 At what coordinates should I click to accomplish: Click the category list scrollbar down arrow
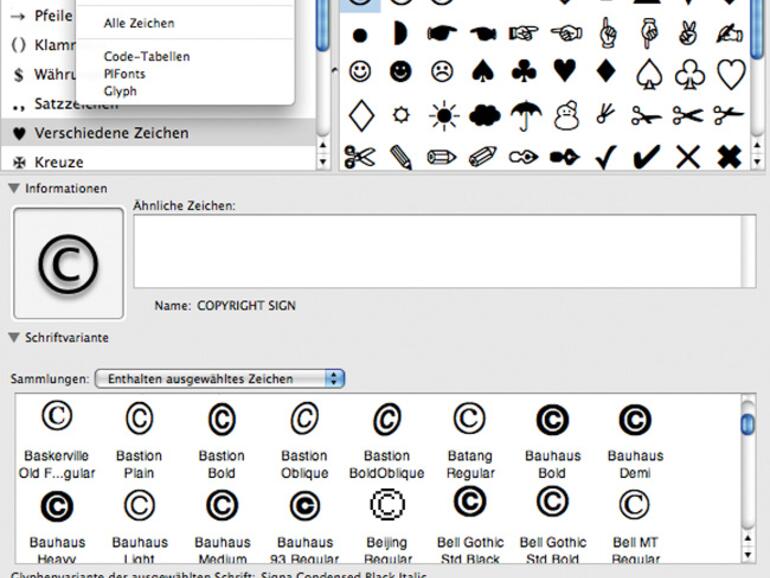point(323,161)
